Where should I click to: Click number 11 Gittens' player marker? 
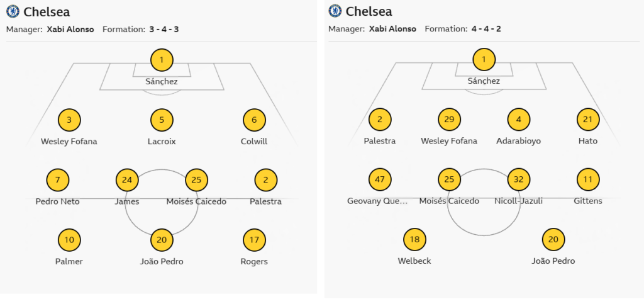[x=588, y=179]
